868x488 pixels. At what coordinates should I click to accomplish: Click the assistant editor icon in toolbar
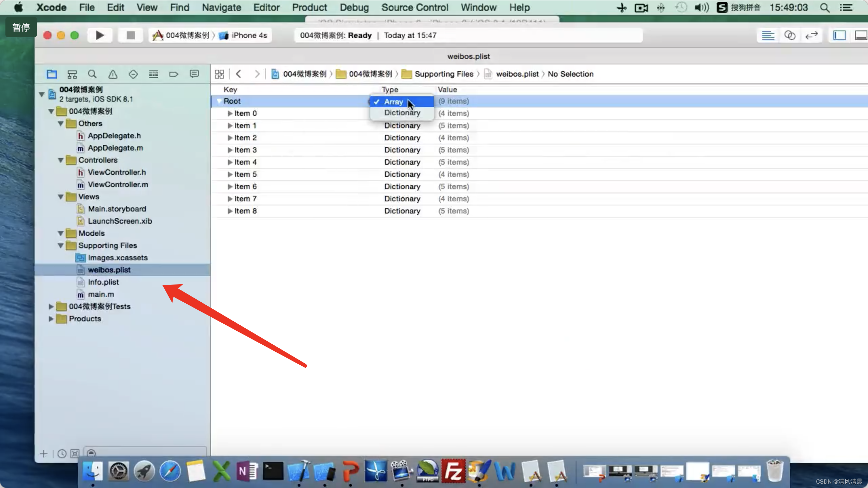(x=790, y=35)
